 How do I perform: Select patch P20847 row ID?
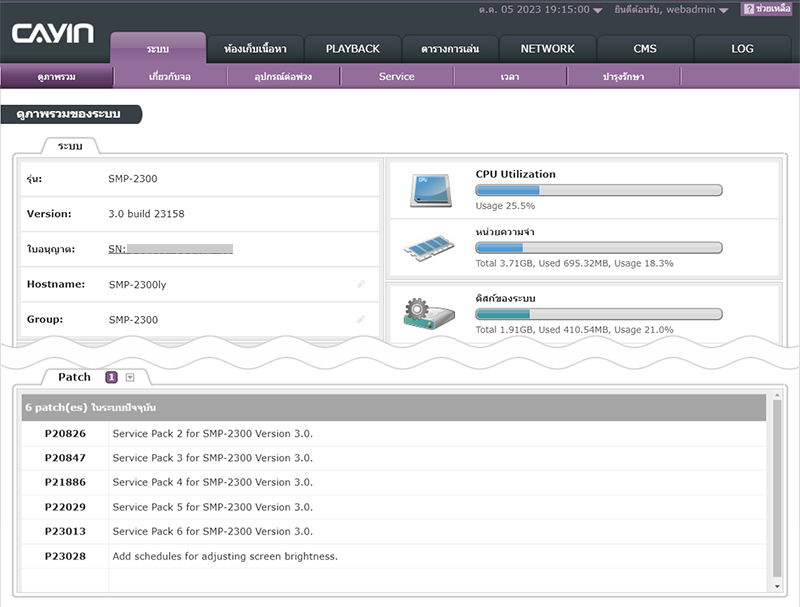point(65,458)
